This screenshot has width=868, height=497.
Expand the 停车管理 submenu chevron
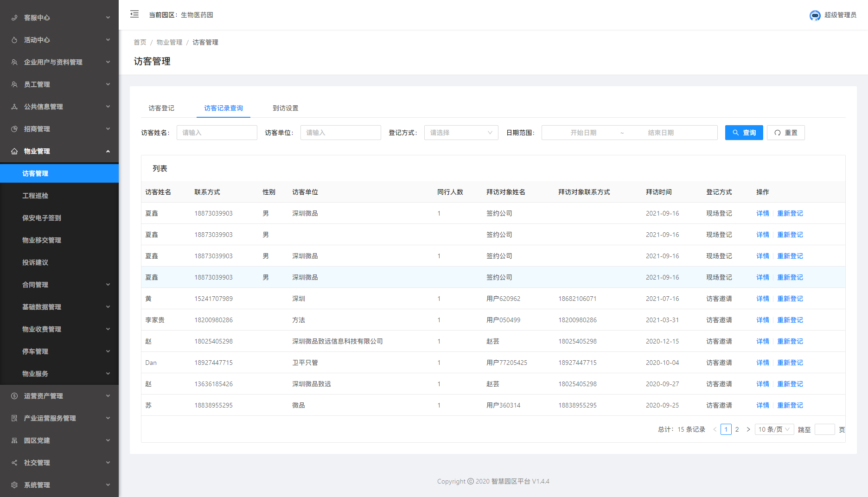[108, 351]
